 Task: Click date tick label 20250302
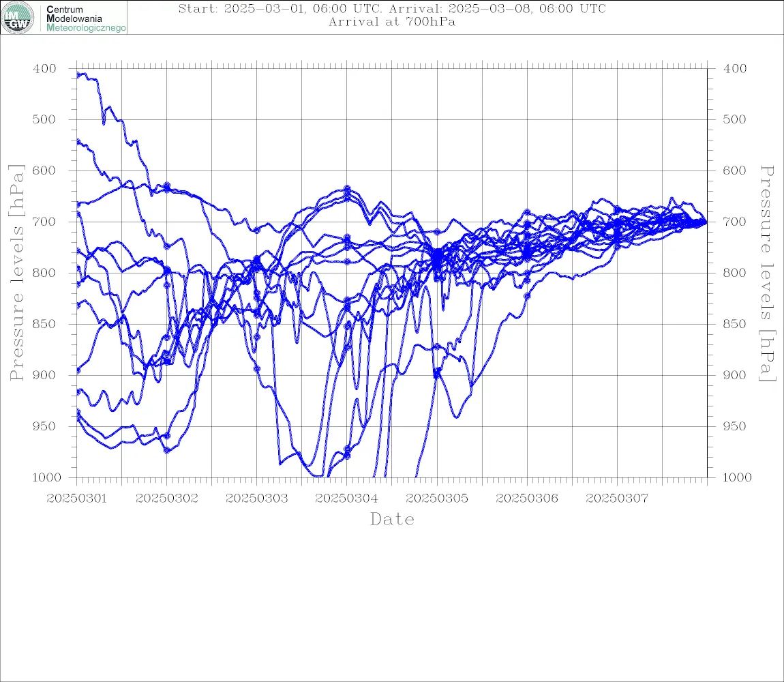click(167, 499)
